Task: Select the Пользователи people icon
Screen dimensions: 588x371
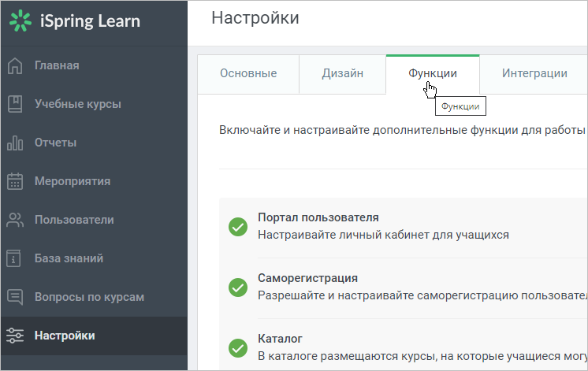Action: point(15,220)
